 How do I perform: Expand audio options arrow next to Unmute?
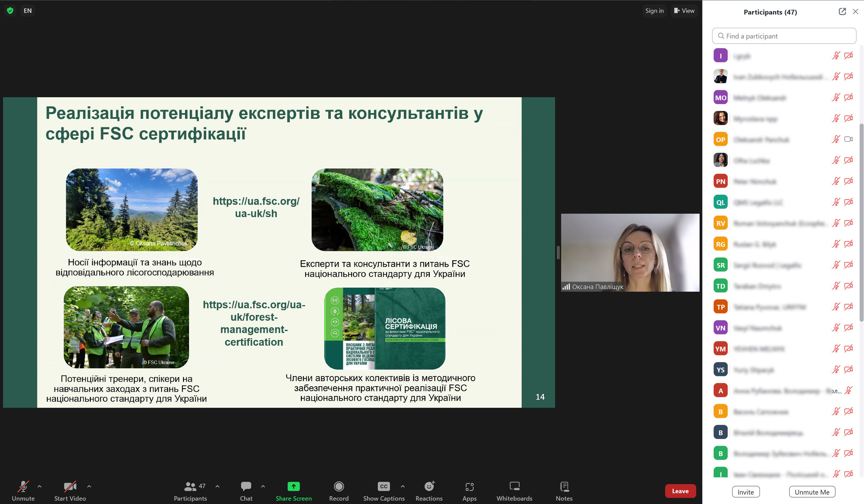point(40,486)
